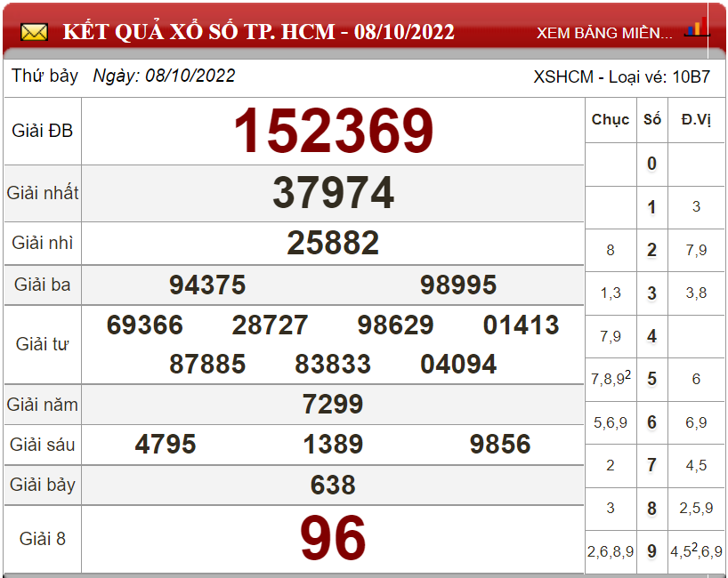Image resolution: width=728 pixels, height=578 pixels.
Task: Click fourth prize number 69366
Action: point(144,325)
